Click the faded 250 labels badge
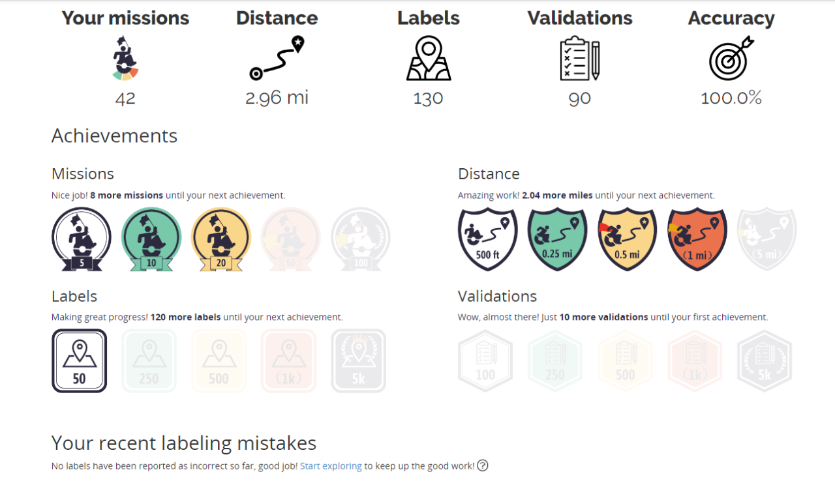The height and width of the screenshot is (504, 835). pyautogui.click(x=149, y=361)
